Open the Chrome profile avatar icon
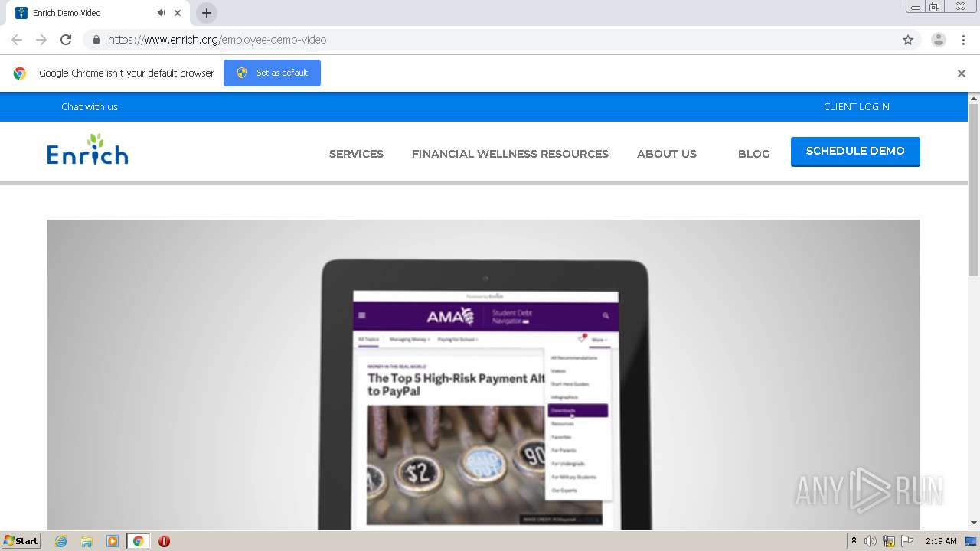 [x=939, y=40]
